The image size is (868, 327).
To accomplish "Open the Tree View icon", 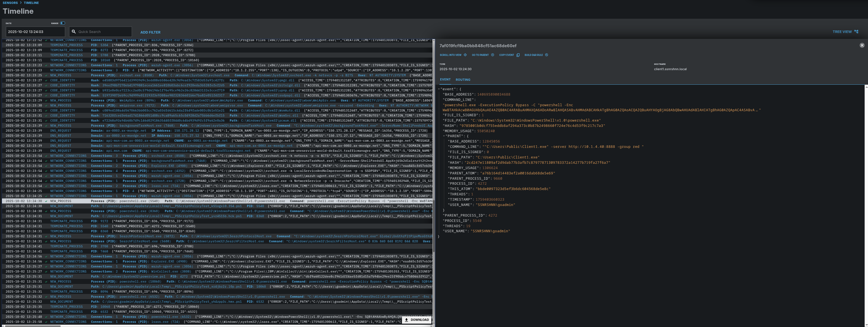I will (856, 32).
